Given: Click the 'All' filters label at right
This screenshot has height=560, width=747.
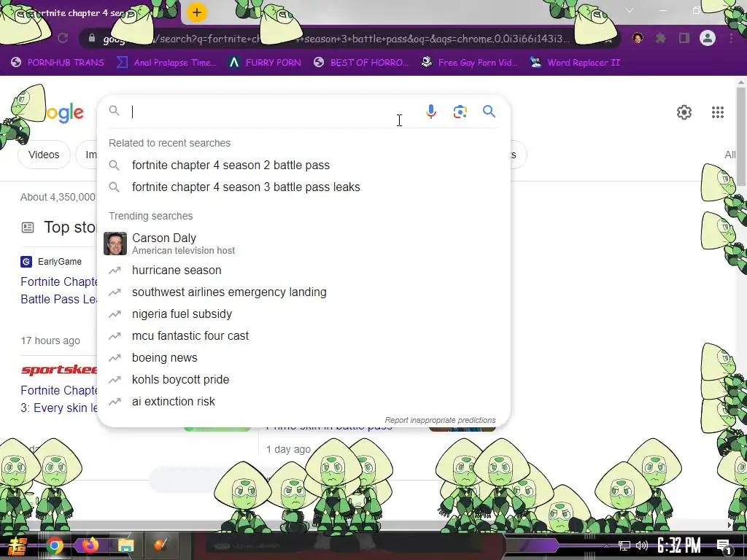Looking at the screenshot, I should [730, 155].
